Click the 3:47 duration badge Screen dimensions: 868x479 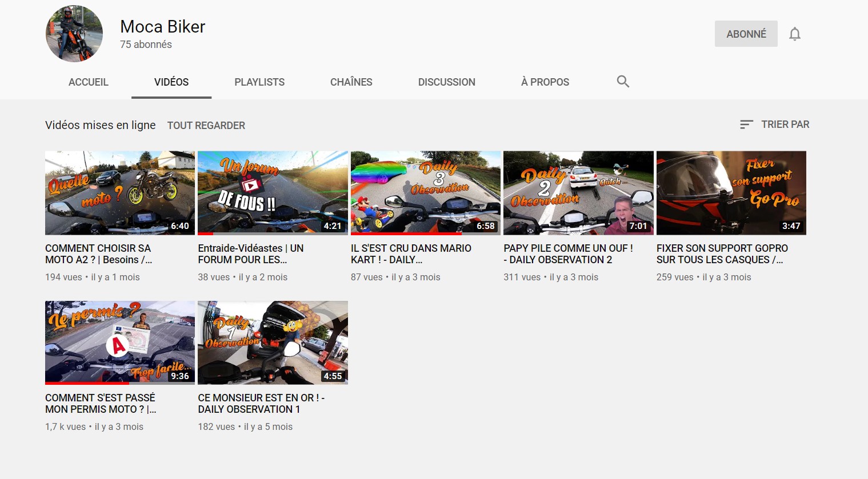click(x=791, y=226)
